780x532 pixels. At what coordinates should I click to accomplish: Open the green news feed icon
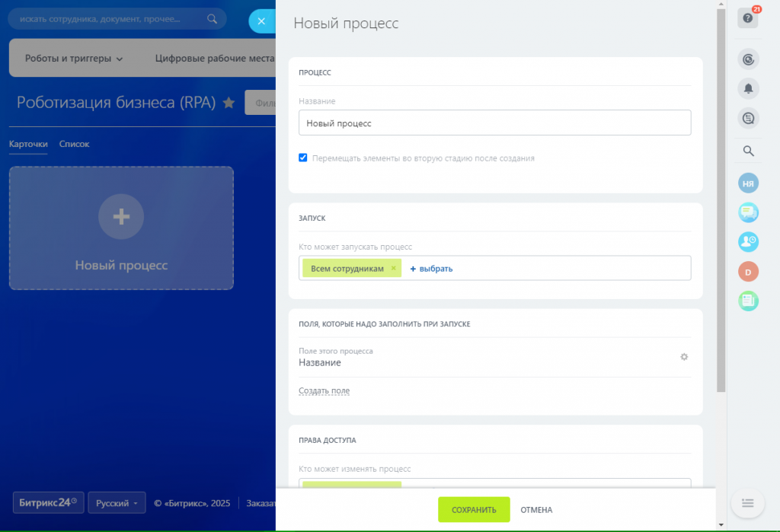point(748,301)
